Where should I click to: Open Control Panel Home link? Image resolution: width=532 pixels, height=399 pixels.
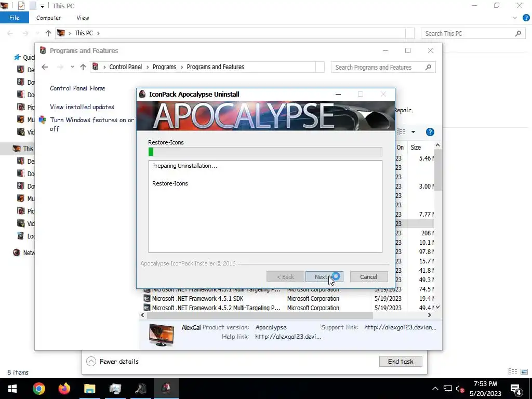(x=77, y=88)
